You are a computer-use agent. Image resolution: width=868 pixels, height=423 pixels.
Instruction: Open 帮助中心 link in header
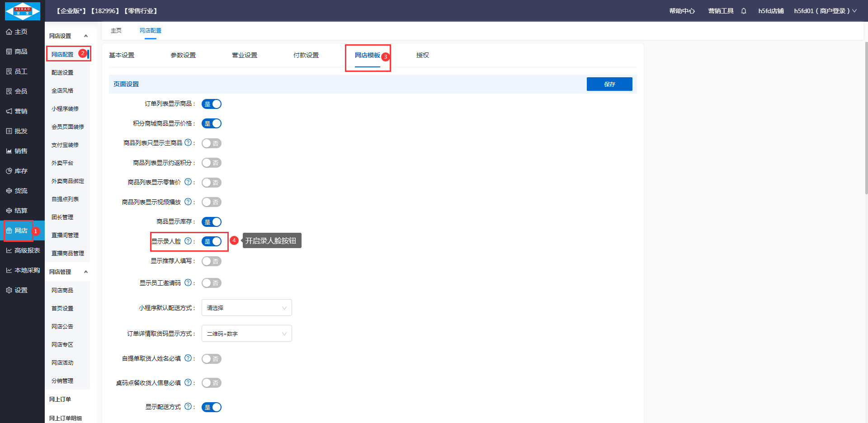tap(682, 11)
